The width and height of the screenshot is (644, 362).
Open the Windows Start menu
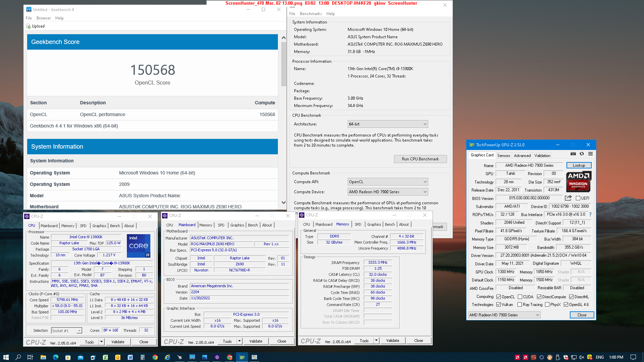pos(6,357)
